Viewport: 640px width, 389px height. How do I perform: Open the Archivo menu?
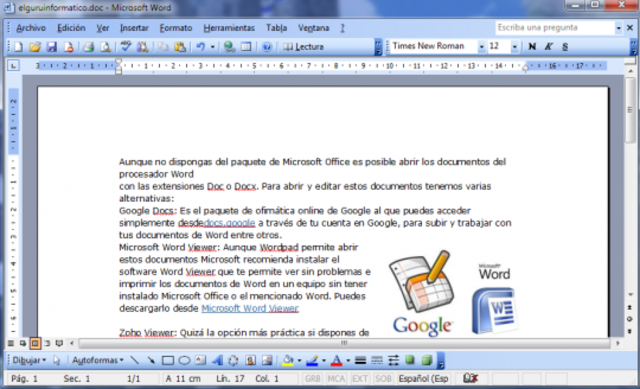pyautogui.click(x=31, y=28)
